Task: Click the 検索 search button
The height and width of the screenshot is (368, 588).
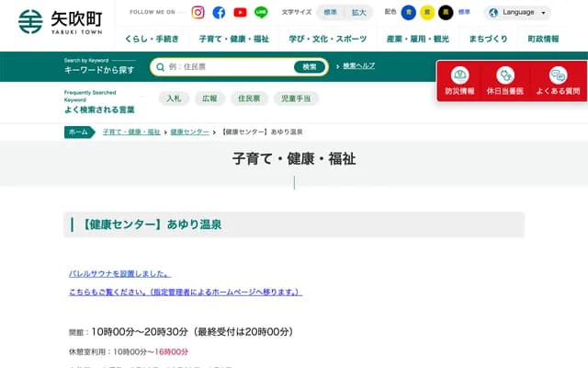Action: click(x=310, y=66)
